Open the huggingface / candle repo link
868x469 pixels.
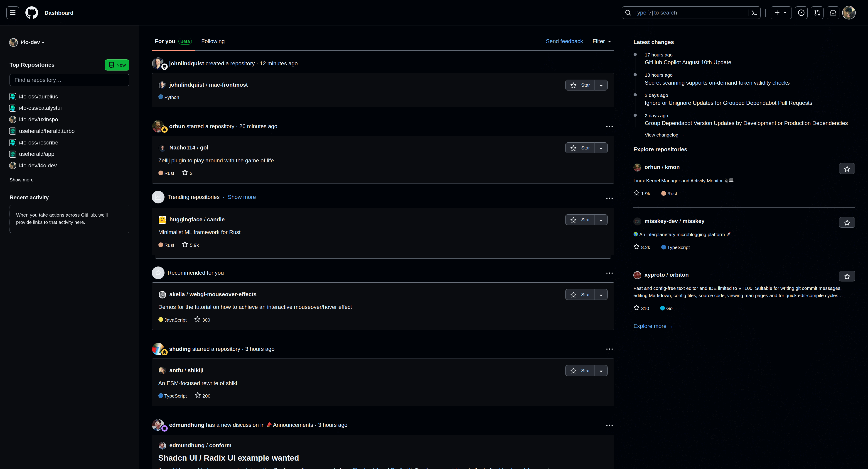(x=197, y=220)
